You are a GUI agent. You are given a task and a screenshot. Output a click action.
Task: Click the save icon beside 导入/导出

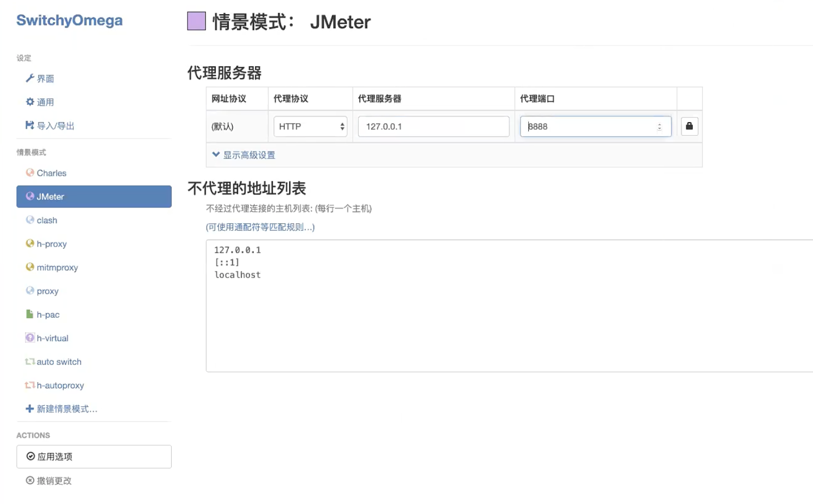[x=30, y=125]
